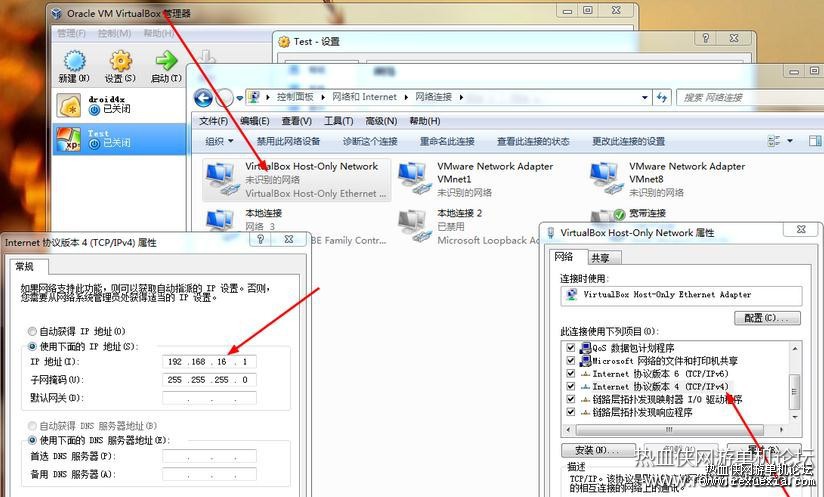Image resolution: width=824 pixels, height=497 pixels.
Task: Click 安装(N)... button in adapter properties
Action: (597, 450)
